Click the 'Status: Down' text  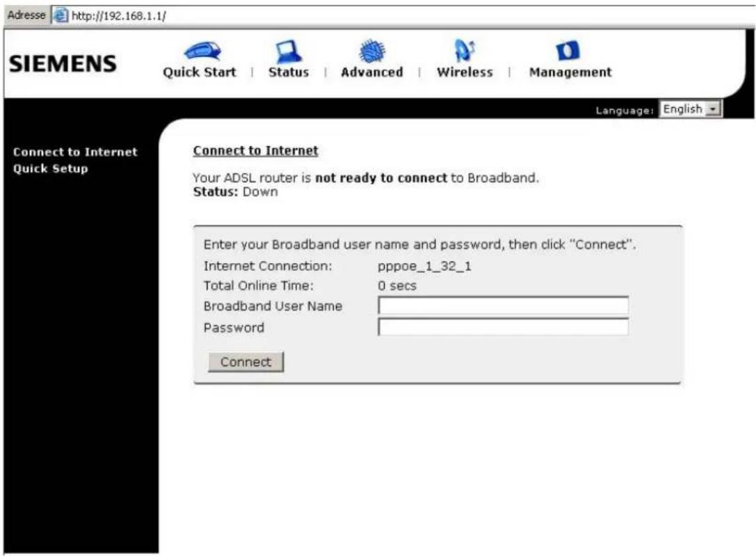pyautogui.click(x=235, y=192)
